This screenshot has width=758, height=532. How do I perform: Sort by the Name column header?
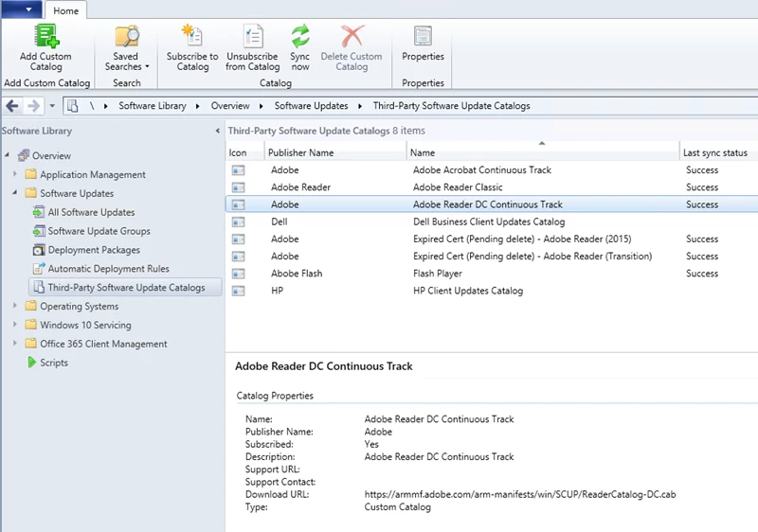click(543, 152)
